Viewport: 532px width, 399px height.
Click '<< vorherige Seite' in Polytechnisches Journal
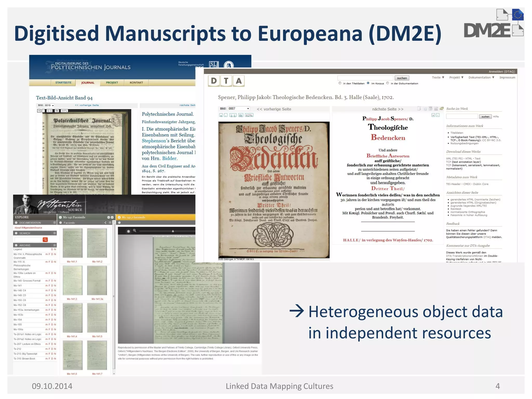pos(87,105)
